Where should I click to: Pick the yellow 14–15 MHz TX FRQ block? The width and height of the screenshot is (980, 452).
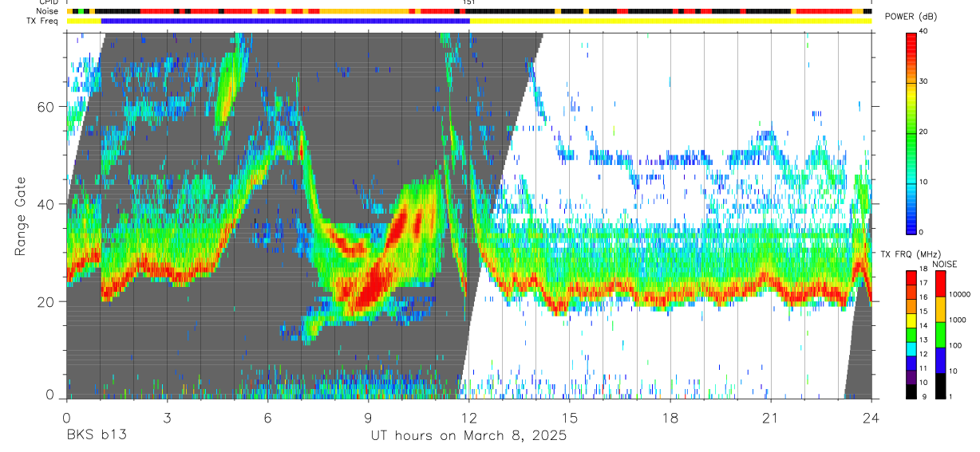pyautogui.click(x=911, y=320)
